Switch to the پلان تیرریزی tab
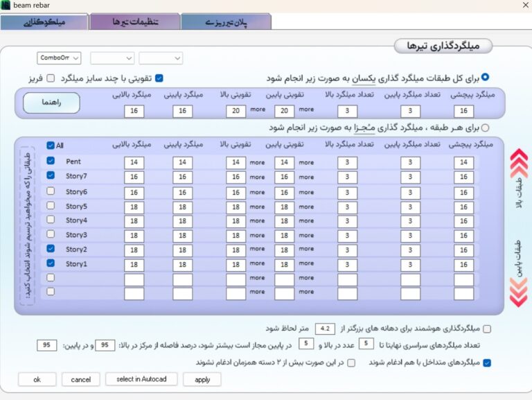This screenshot has width=532, height=400. click(x=226, y=22)
